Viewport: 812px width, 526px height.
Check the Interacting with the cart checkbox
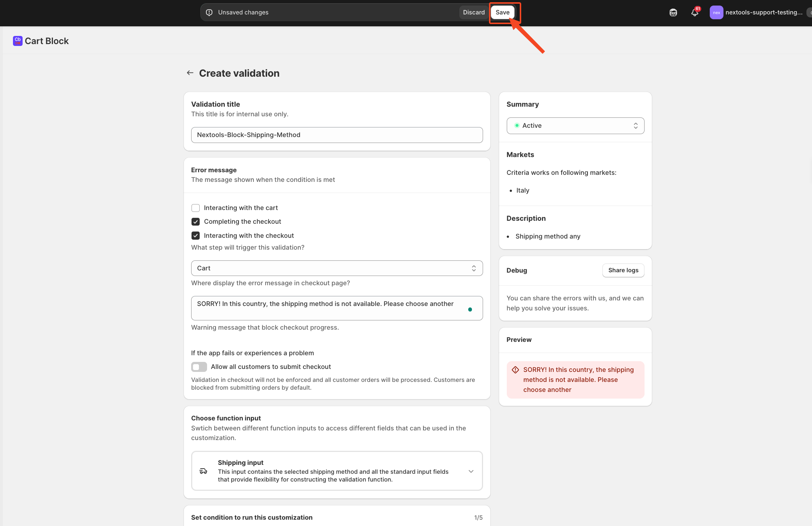[x=196, y=208]
